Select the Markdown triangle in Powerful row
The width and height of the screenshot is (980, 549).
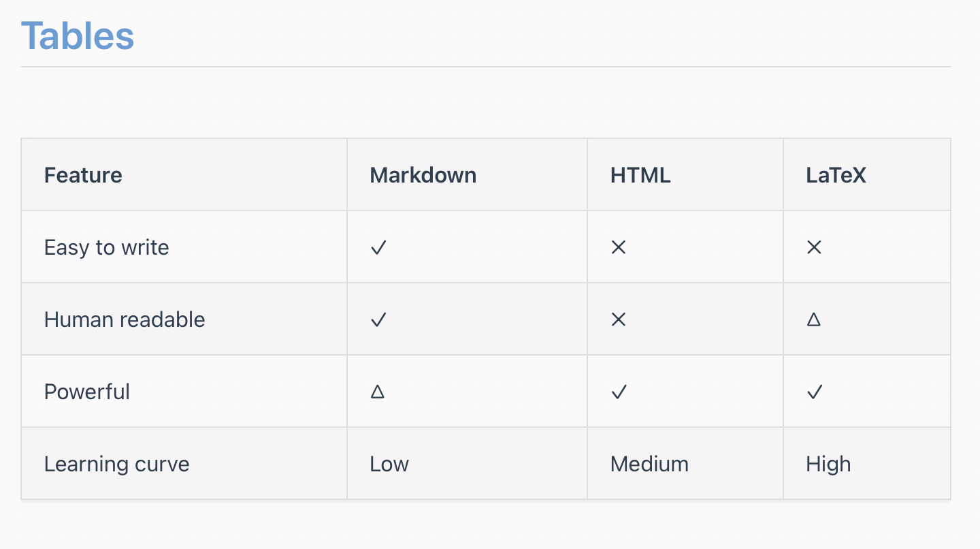tap(378, 392)
